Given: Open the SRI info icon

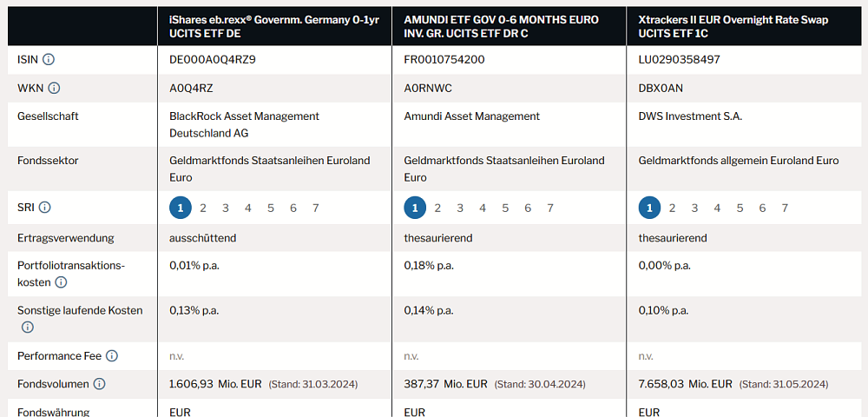Looking at the screenshot, I should click(45, 208).
